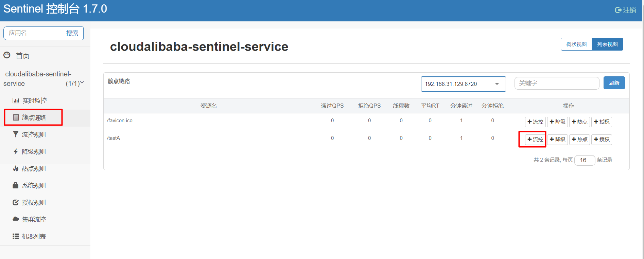This screenshot has height=259, width=644.
Task: Click the records-per-page number field
Action: click(x=585, y=160)
